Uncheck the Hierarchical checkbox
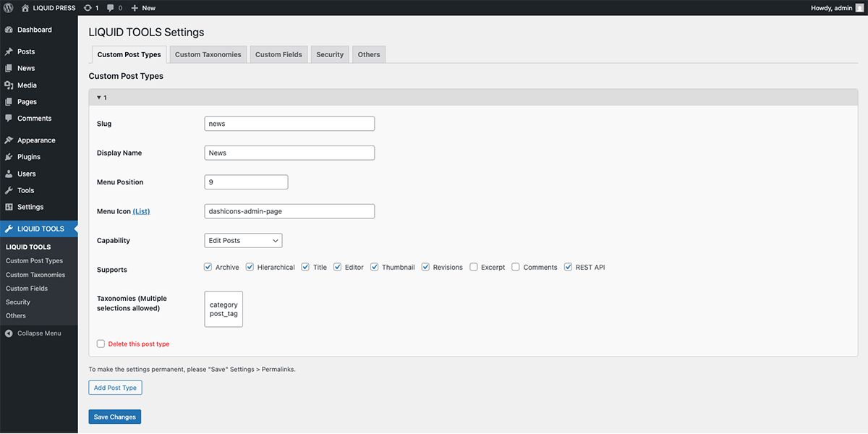Screen dimensions: 868x434 pos(250,267)
